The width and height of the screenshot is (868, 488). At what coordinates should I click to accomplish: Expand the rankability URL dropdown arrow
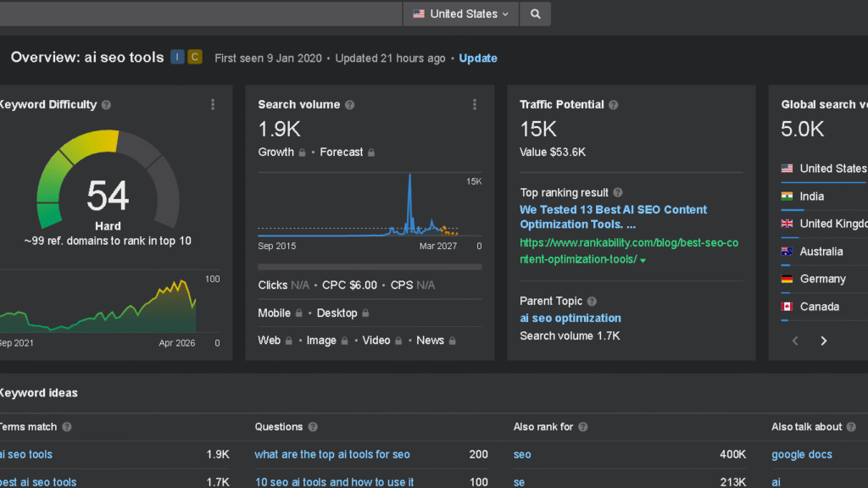tap(643, 260)
